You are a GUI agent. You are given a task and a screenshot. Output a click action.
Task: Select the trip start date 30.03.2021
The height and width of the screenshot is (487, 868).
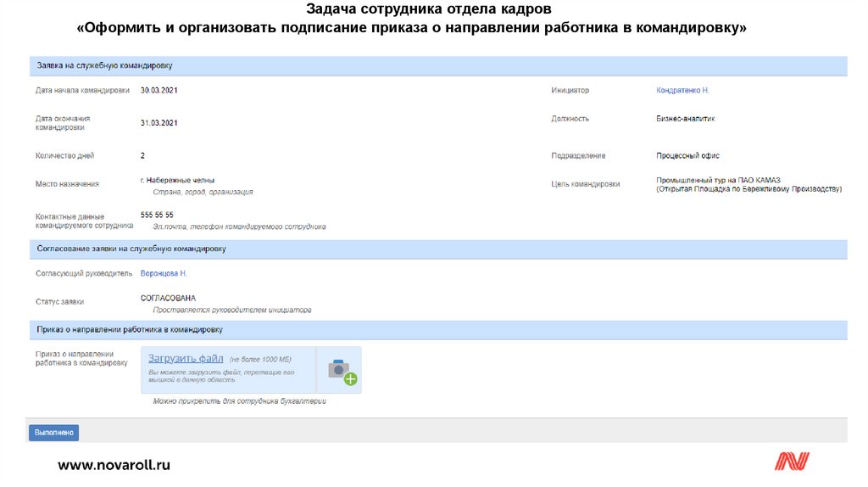coord(159,90)
